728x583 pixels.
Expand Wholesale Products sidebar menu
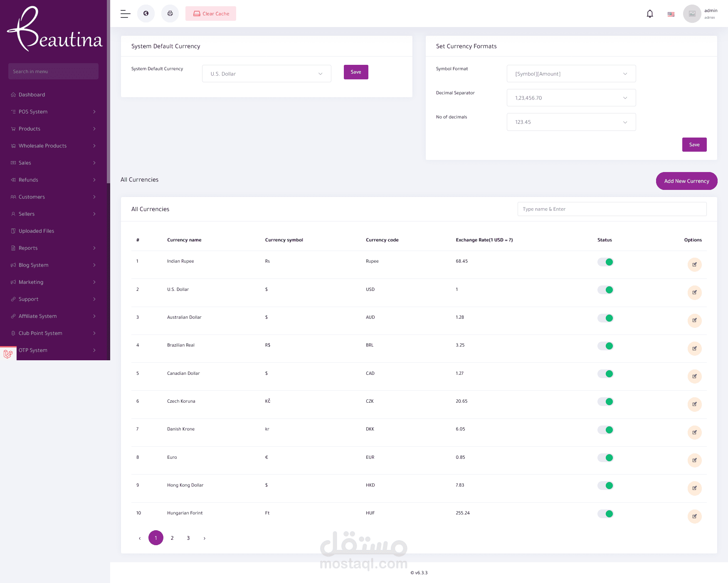coord(53,146)
